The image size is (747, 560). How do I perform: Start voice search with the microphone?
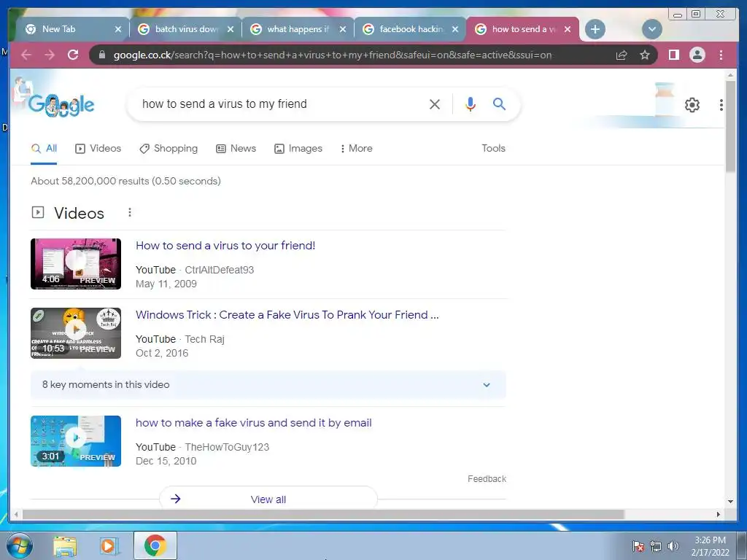tap(471, 104)
